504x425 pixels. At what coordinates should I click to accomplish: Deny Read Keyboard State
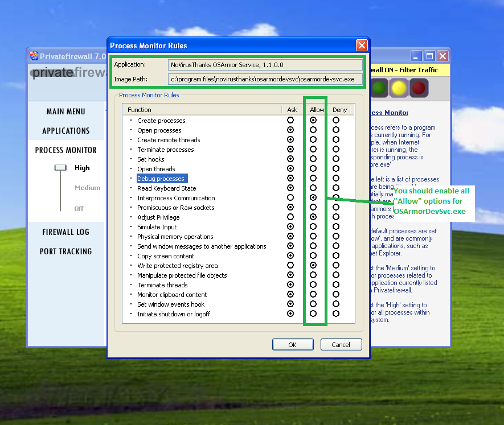point(336,188)
